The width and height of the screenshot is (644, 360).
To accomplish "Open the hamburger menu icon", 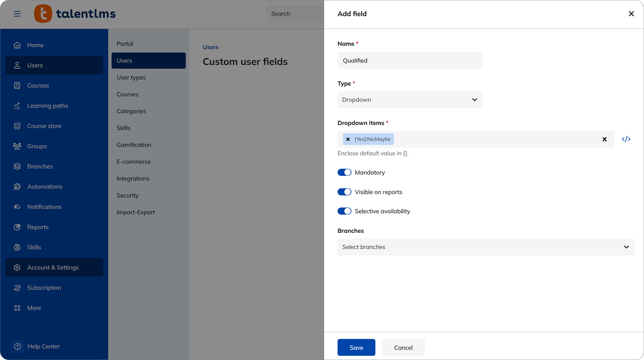I will 17,14.
